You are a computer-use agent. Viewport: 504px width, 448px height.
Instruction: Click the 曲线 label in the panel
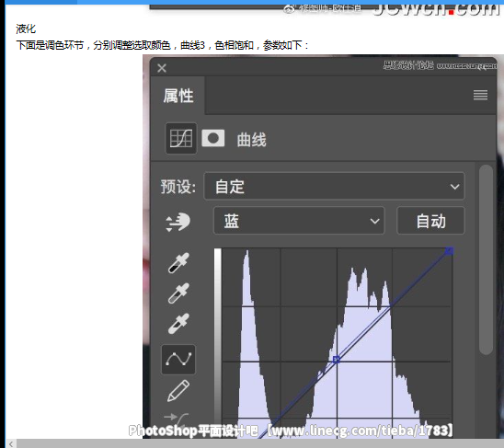[251, 140]
